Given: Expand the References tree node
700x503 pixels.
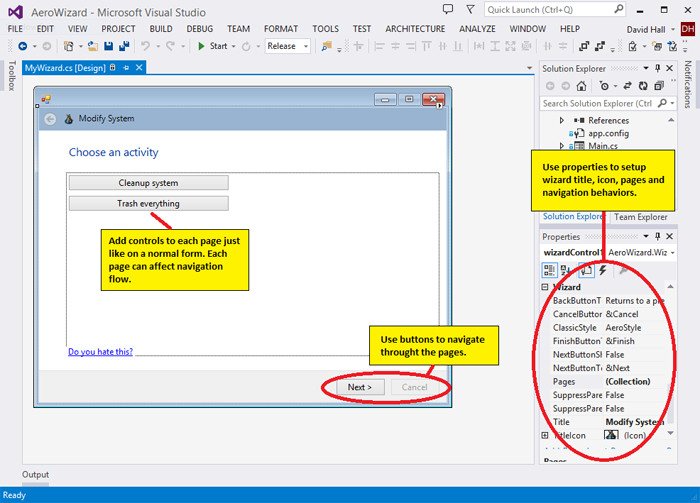Looking at the screenshot, I should coord(562,120).
